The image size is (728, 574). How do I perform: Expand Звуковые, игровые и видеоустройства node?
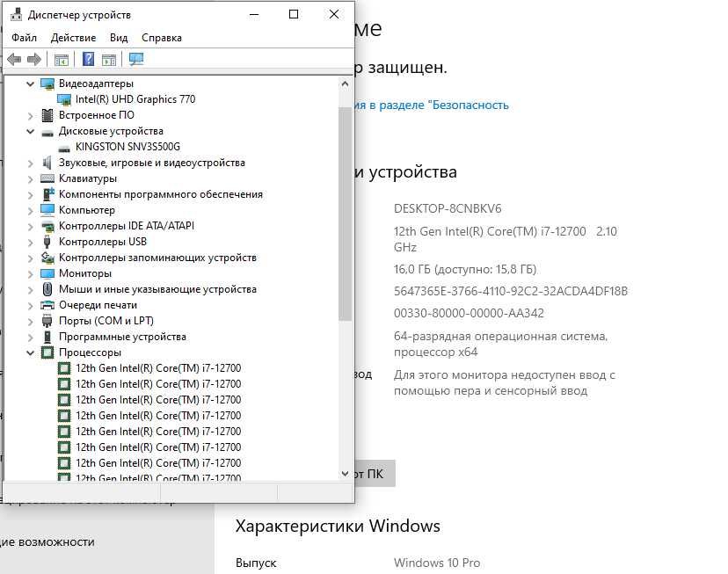(30, 163)
